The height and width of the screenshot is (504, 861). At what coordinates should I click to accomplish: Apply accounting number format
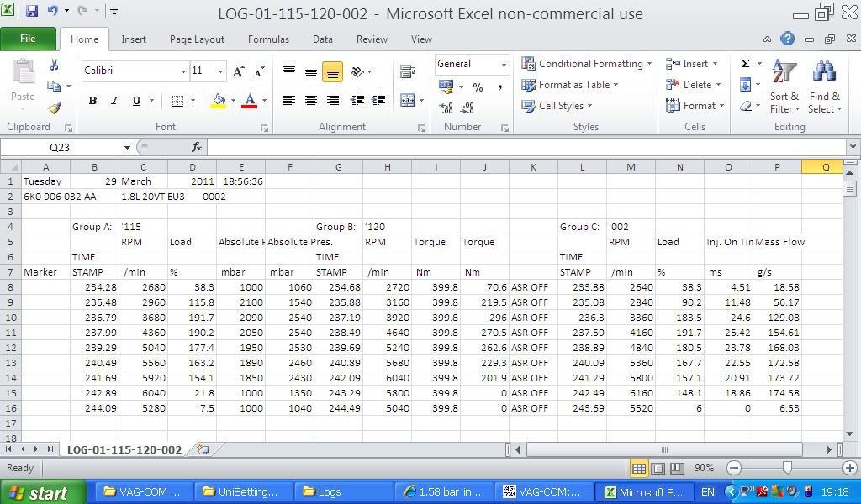[x=446, y=87]
